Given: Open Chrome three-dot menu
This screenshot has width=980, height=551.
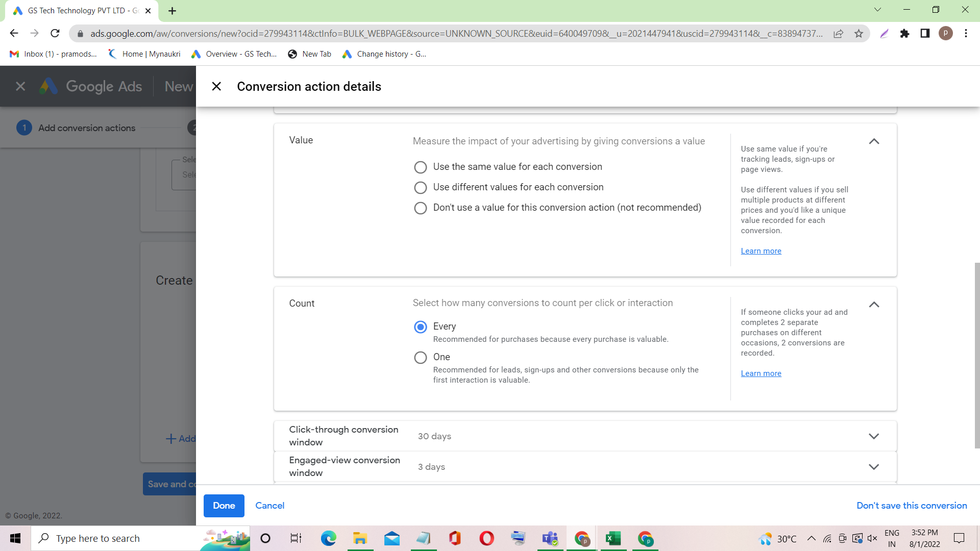Looking at the screenshot, I should click(966, 34).
